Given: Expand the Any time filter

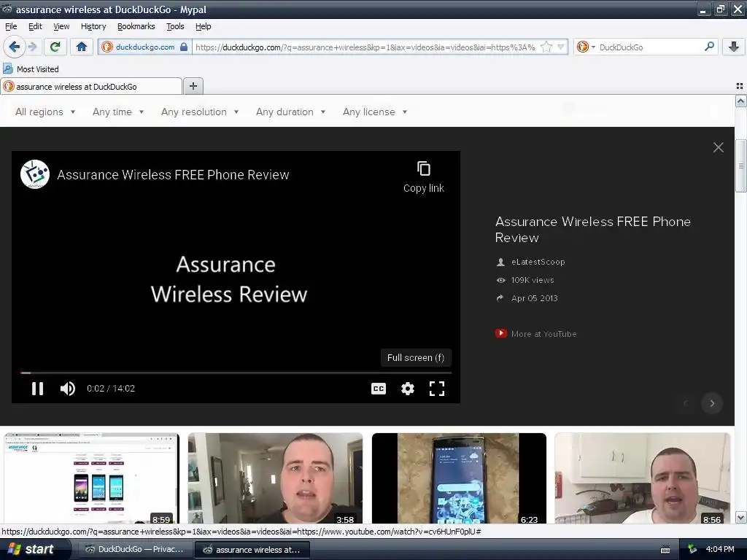Looking at the screenshot, I should pyautogui.click(x=118, y=112).
